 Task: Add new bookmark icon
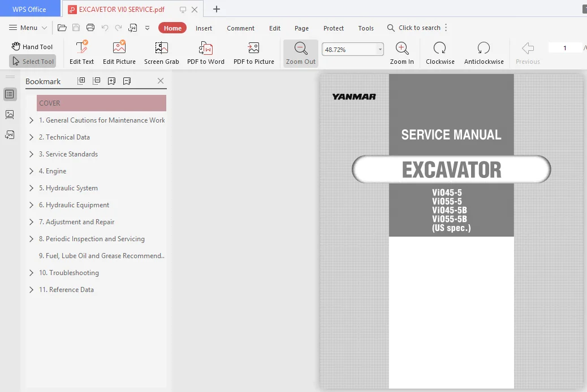[x=111, y=81]
